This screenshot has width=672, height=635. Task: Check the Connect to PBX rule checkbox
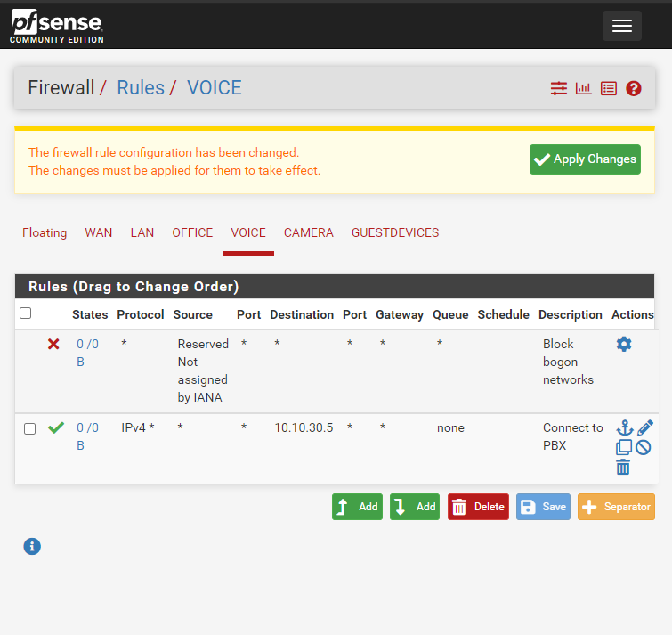coord(29,428)
